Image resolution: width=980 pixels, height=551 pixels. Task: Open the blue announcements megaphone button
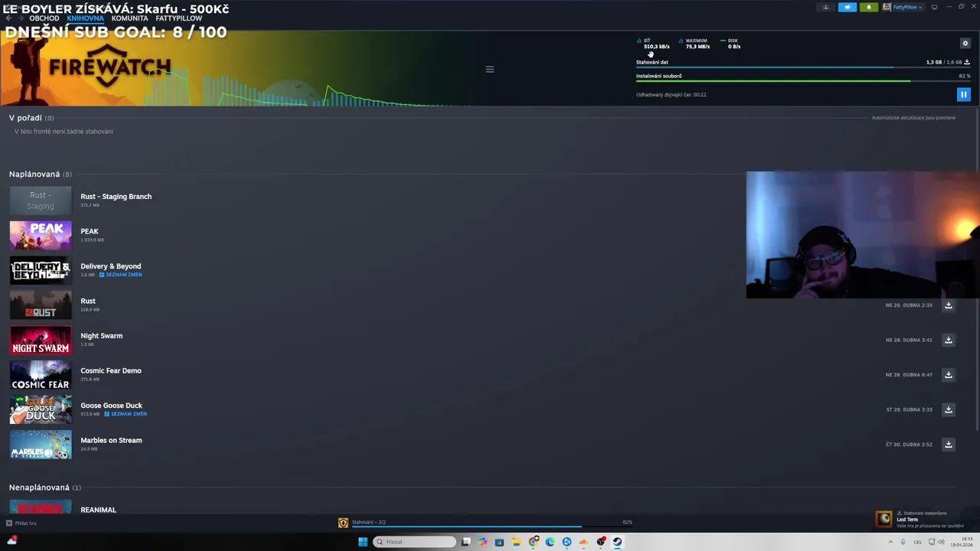847,7
